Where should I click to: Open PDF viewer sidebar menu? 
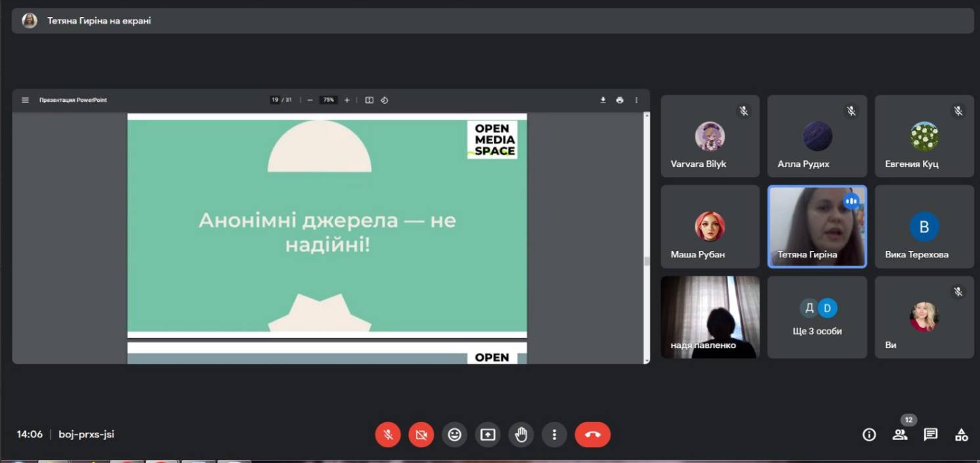[x=25, y=100]
